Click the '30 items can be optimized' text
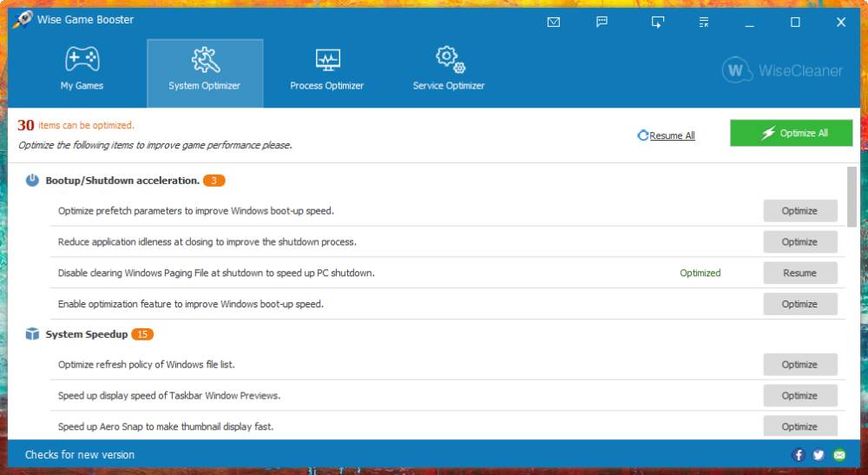 tap(76, 125)
